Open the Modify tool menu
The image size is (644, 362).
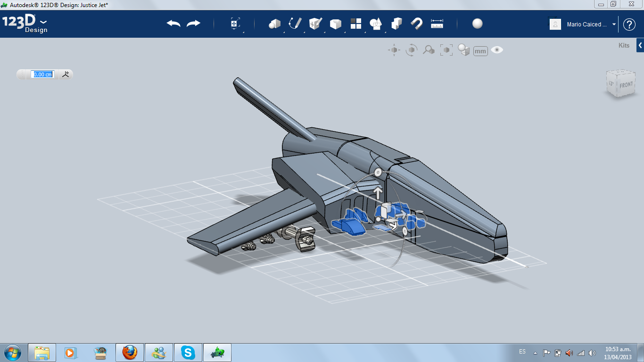[x=335, y=24]
